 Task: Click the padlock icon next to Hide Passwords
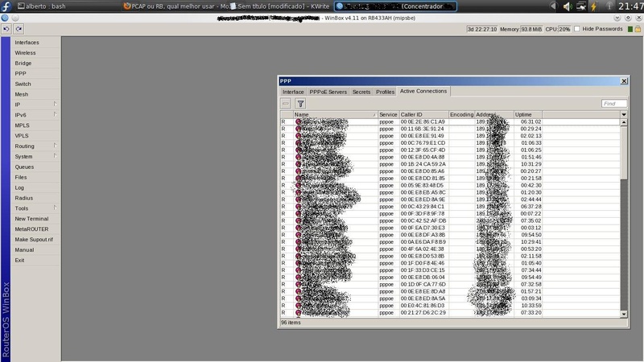638,29
